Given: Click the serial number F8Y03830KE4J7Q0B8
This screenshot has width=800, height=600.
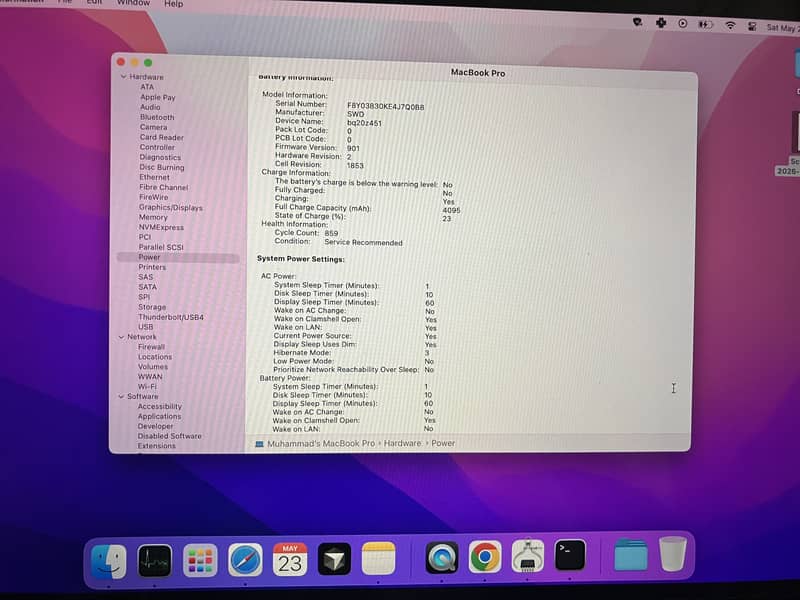Looking at the screenshot, I should point(386,107).
